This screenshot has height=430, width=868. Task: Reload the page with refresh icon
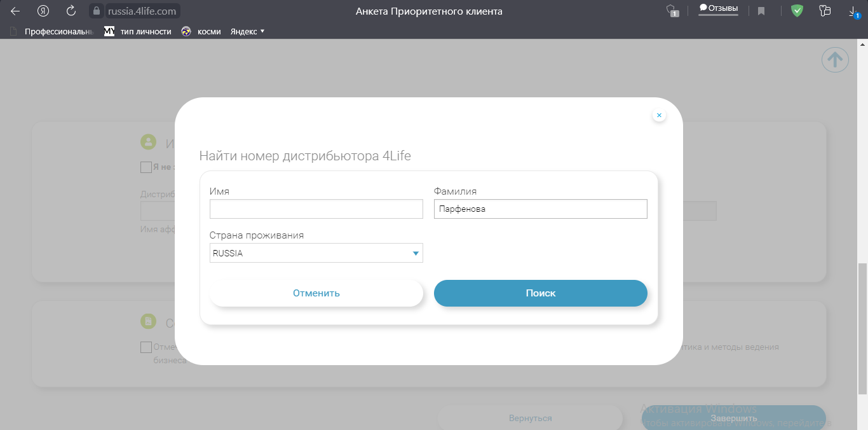tap(71, 11)
